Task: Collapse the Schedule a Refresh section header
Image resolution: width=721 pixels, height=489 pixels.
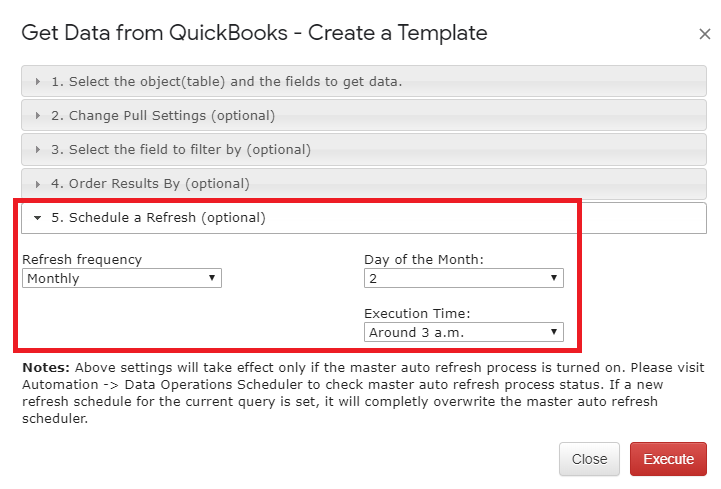Action: click(x=364, y=218)
